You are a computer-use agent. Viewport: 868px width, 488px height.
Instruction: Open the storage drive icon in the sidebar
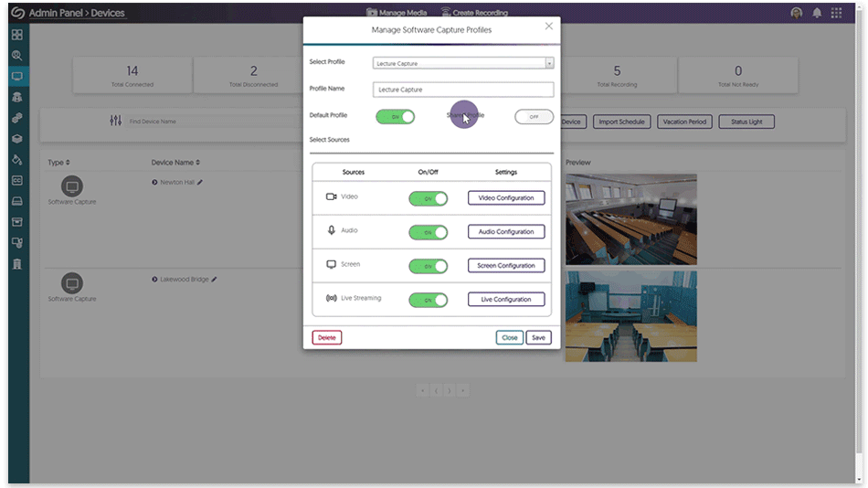point(17,201)
